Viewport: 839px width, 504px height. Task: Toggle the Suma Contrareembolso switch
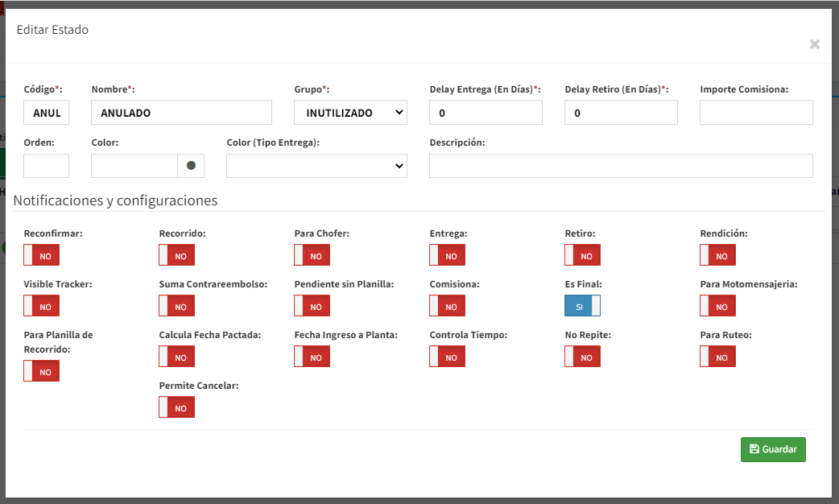tap(176, 306)
